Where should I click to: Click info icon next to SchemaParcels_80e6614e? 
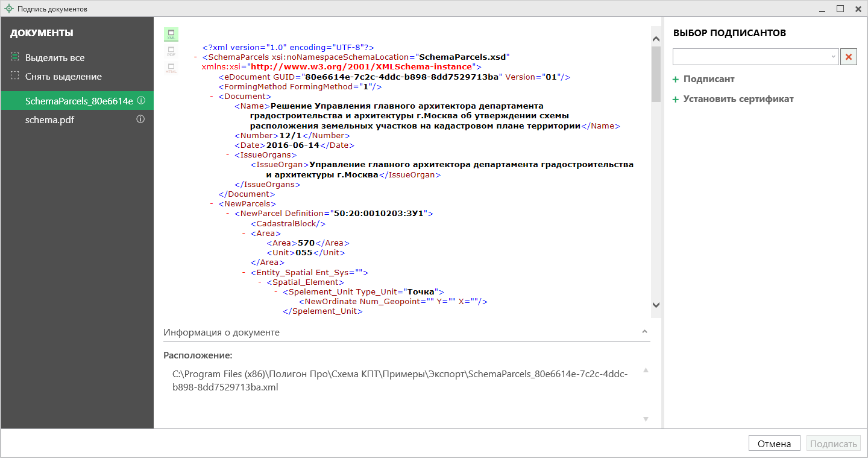click(141, 101)
